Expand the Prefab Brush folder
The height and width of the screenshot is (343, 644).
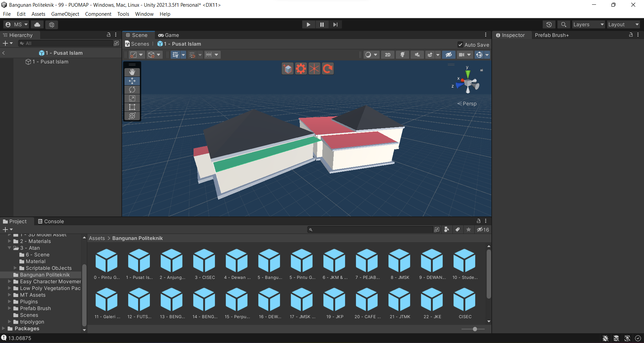(x=10, y=308)
